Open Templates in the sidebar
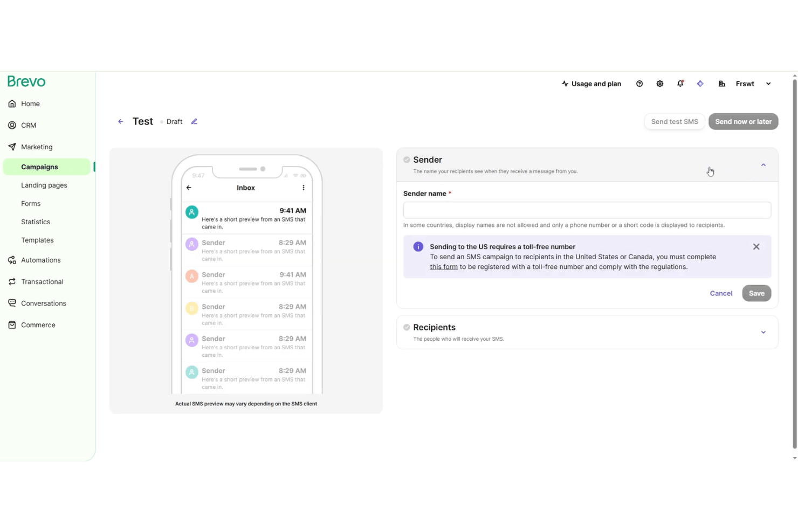Image resolution: width=798 pixels, height=532 pixels. (x=37, y=240)
